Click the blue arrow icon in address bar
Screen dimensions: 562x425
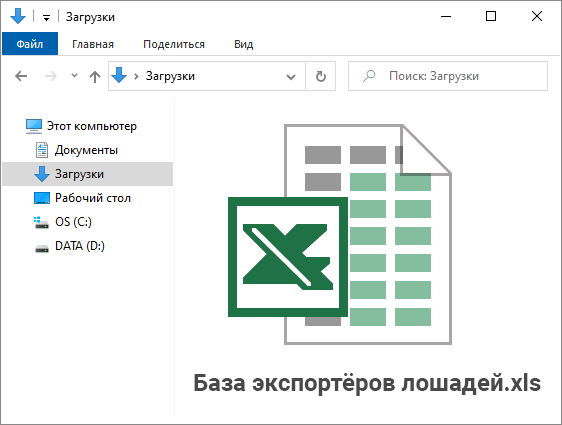pos(119,75)
